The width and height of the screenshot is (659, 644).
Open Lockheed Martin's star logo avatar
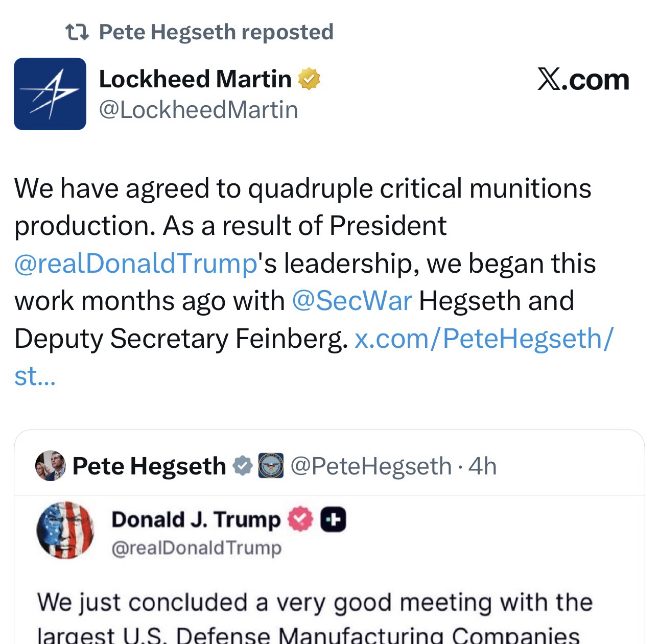point(50,94)
